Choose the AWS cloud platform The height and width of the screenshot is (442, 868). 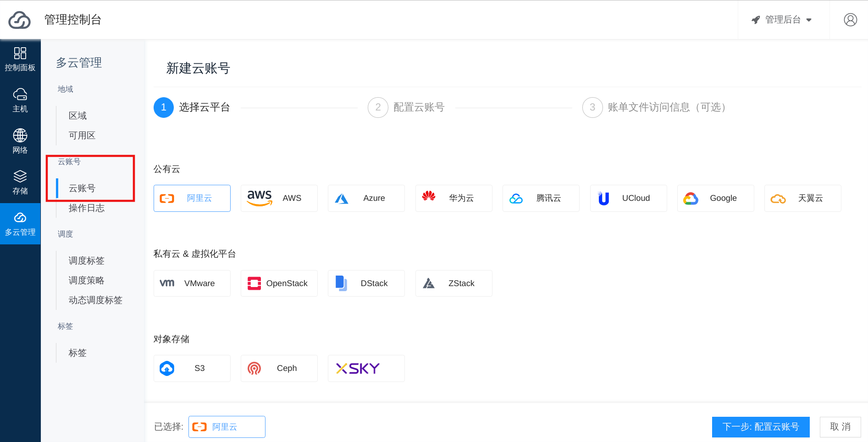coord(279,198)
